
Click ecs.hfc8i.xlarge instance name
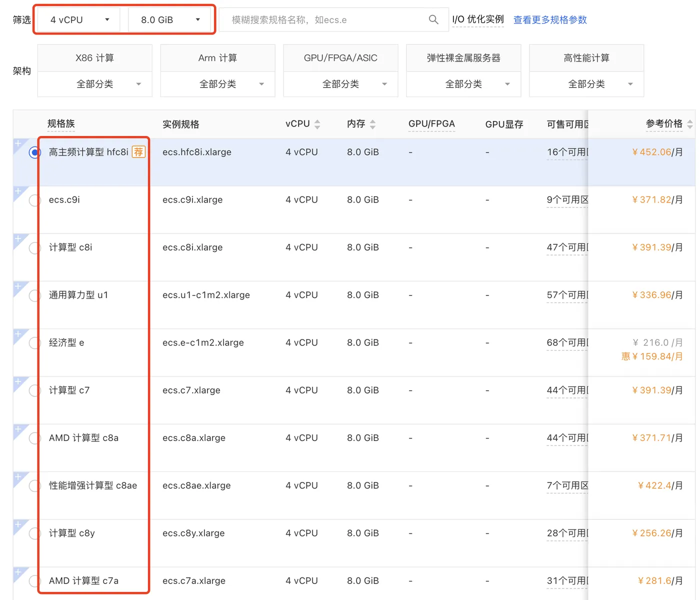pos(197,152)
